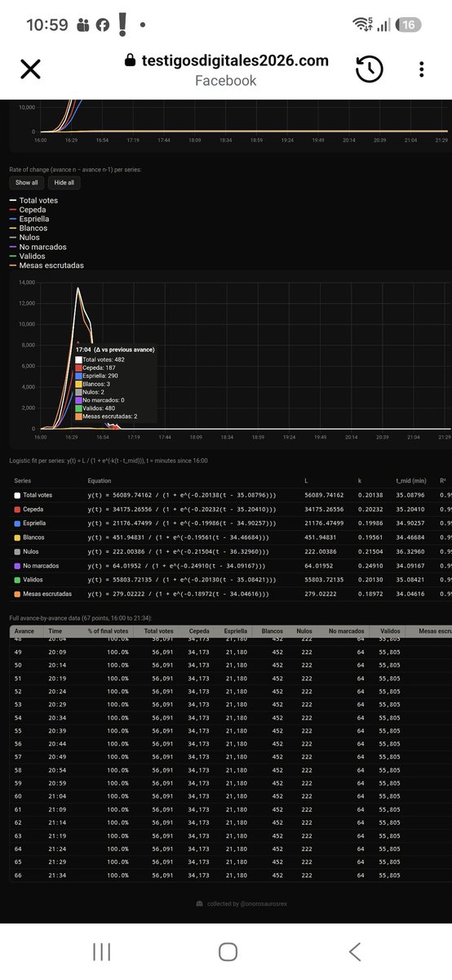Click the avance number 60 row cell

[20, 796]
